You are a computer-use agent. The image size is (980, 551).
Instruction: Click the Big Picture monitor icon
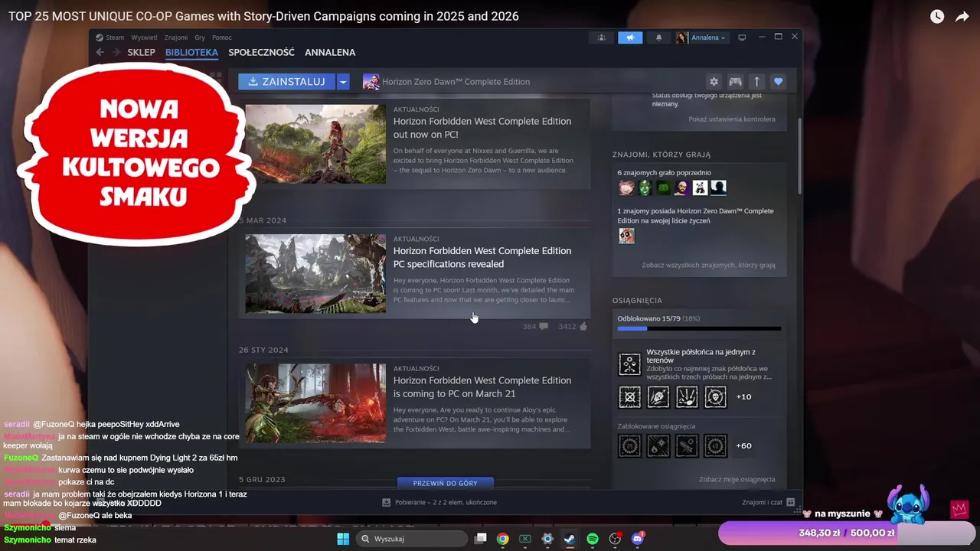point(742,37)
